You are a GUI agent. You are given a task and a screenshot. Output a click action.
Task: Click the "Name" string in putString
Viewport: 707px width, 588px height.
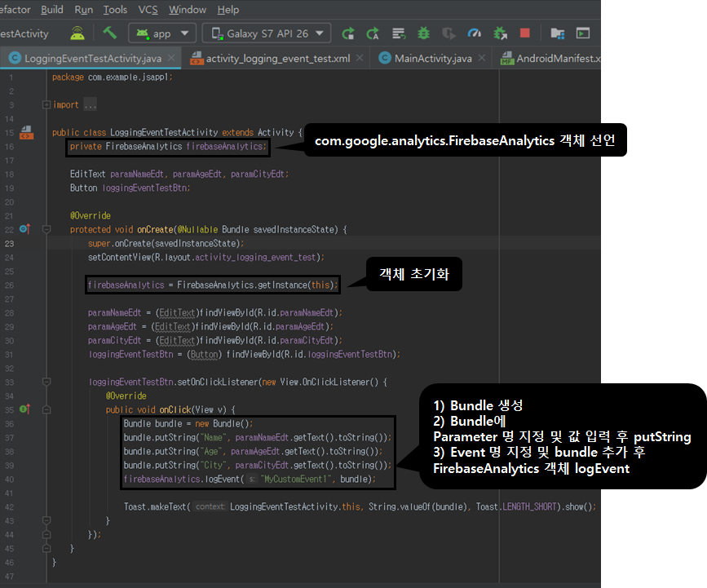point(213,437)
